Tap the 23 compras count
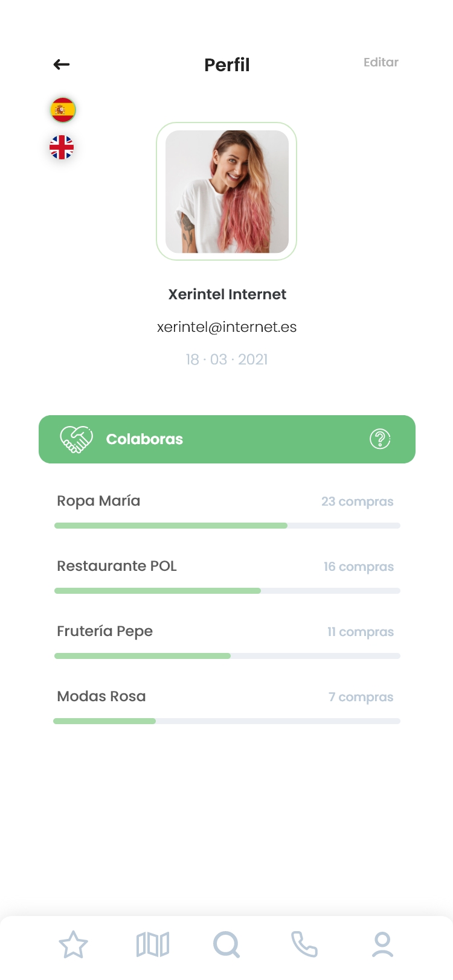This screenshot has height=980, width=453. point(357,501)
